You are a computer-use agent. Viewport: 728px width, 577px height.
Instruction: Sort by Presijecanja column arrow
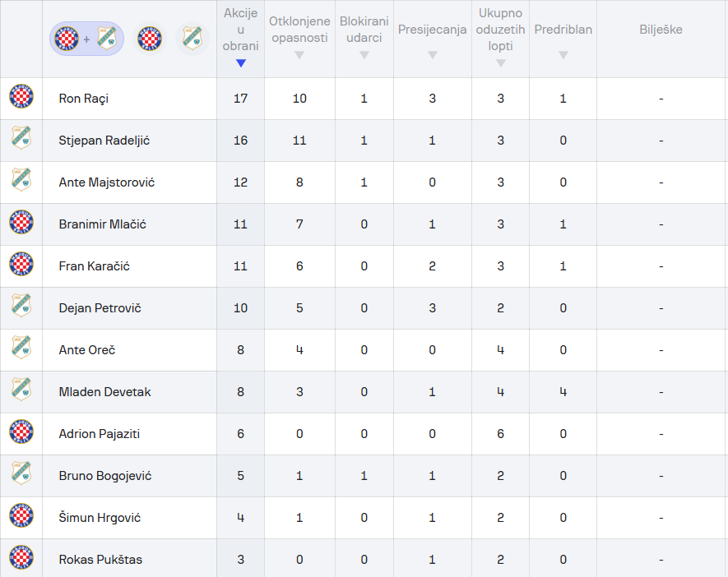coord(432,55)
